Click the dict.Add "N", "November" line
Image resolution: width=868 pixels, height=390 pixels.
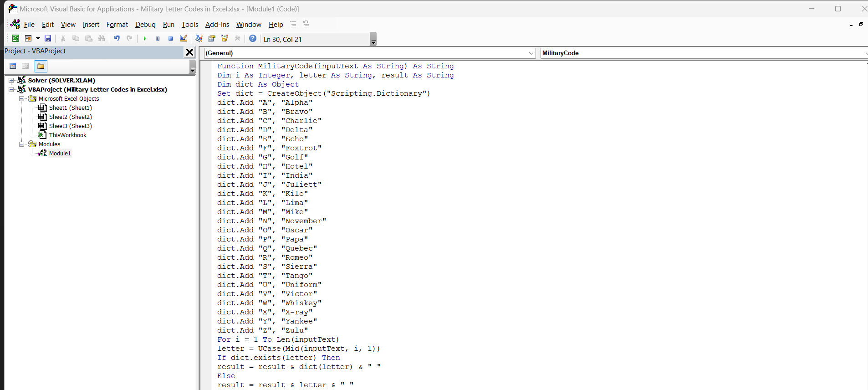click(272, 221)
